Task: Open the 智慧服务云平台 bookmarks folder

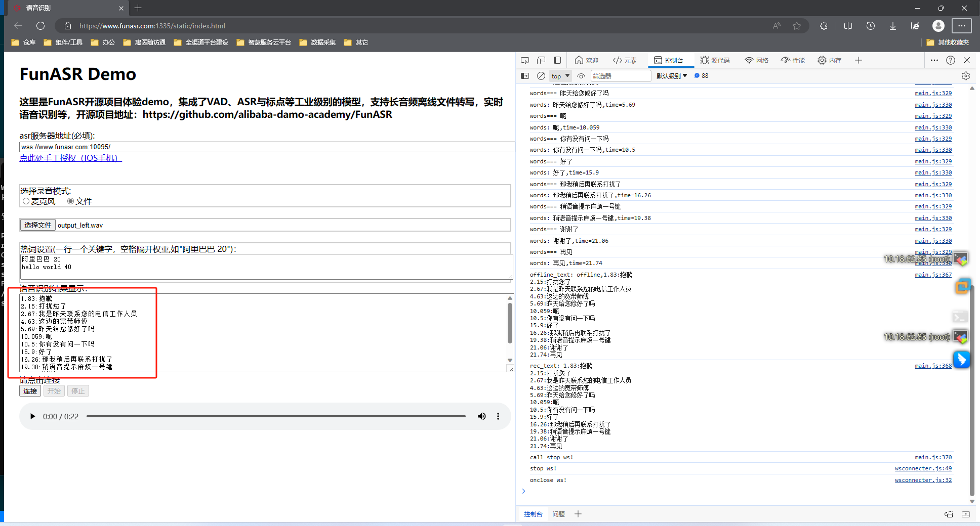Action: pos(264,42)
